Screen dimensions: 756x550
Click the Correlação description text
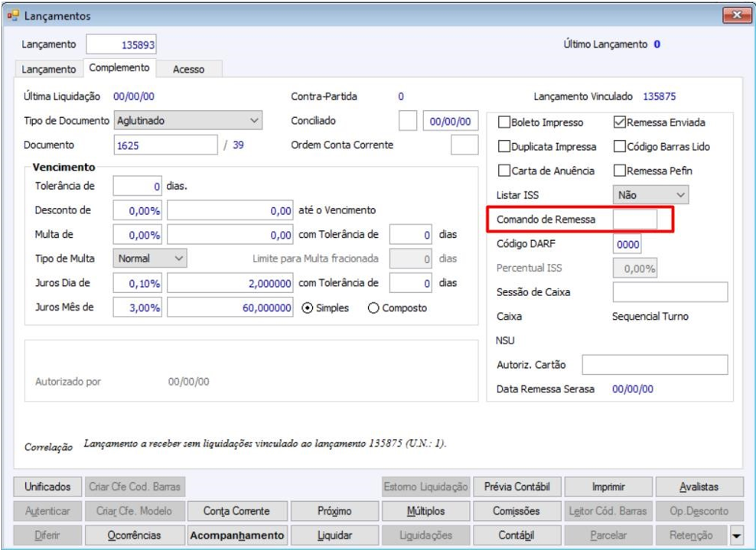tap(266, 444)
